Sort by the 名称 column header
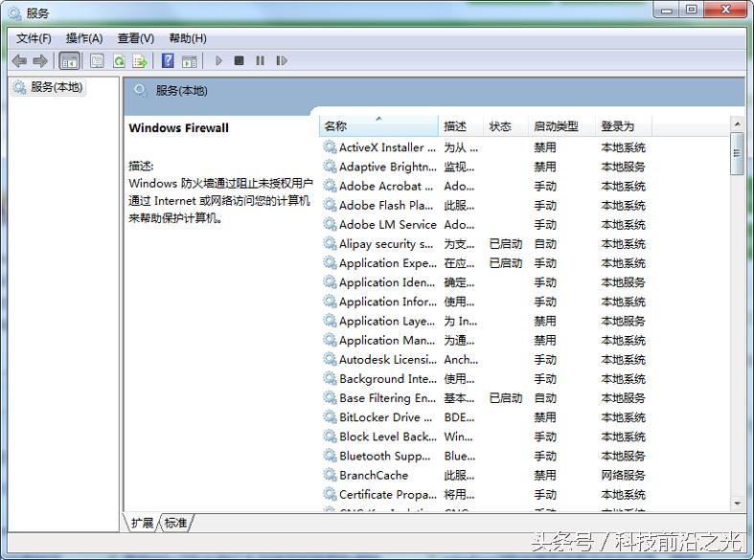 [x=378, y=126]
